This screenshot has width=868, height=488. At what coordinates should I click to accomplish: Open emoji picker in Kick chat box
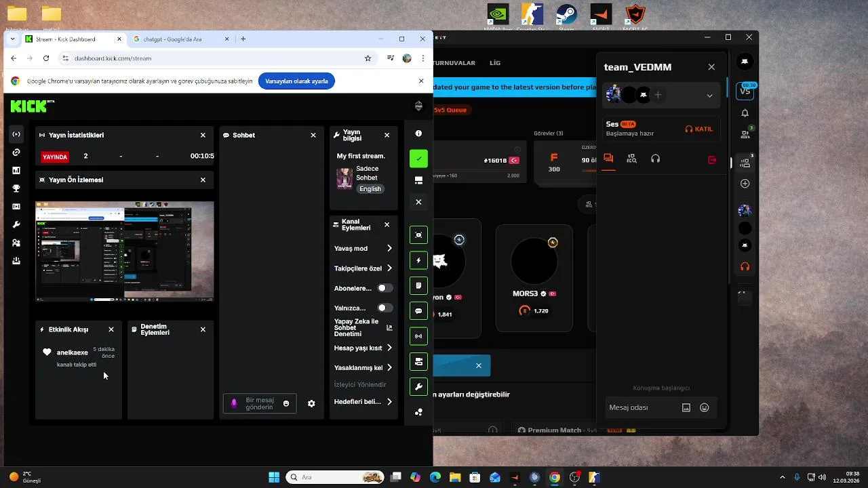click(x=286, y=403)
